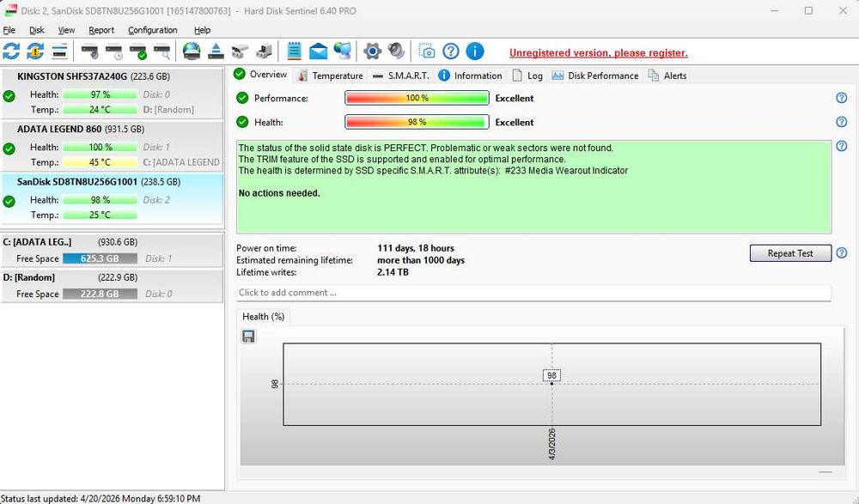859x504 pixels.
Task: Switch to the S.M.A.R.T. tab
Action: tap(400, 76)
